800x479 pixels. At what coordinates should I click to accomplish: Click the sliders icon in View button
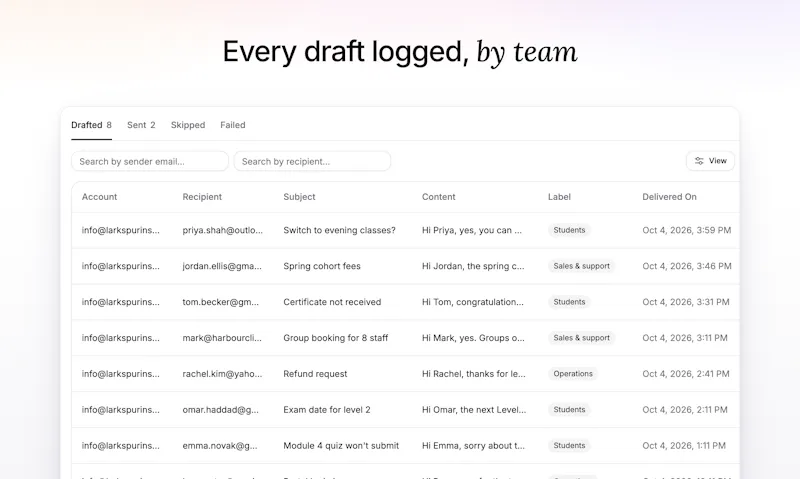[x=699, y=161]
